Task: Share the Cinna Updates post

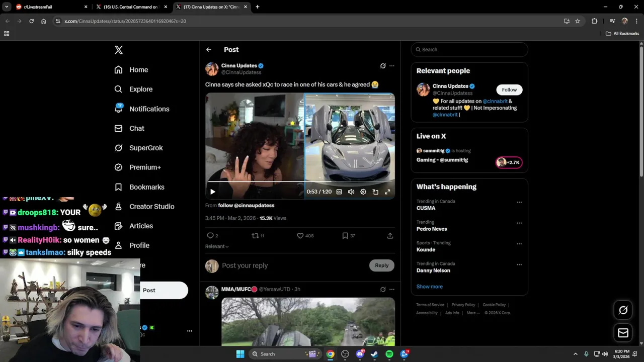Action: (390, 236)
